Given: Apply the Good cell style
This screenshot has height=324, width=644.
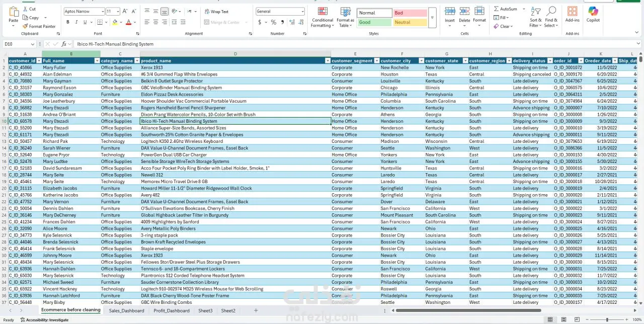Looking at the screenshot, I should pyautogui.click(x=374, y=22).
